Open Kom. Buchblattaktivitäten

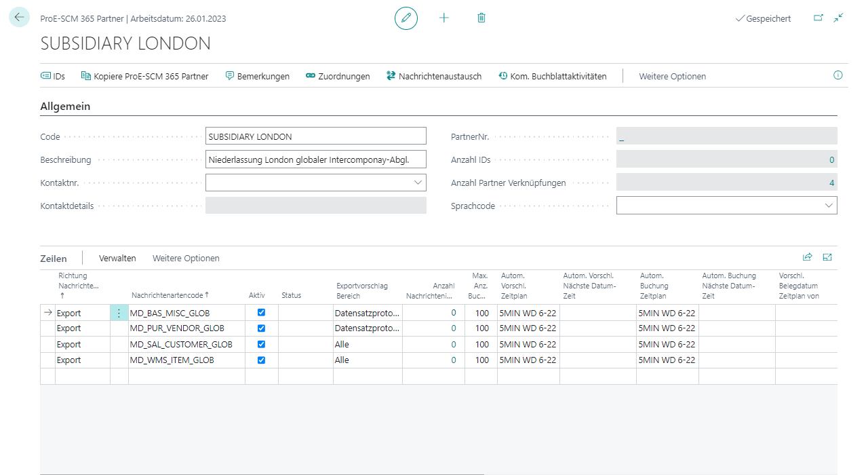coord(552,76)
